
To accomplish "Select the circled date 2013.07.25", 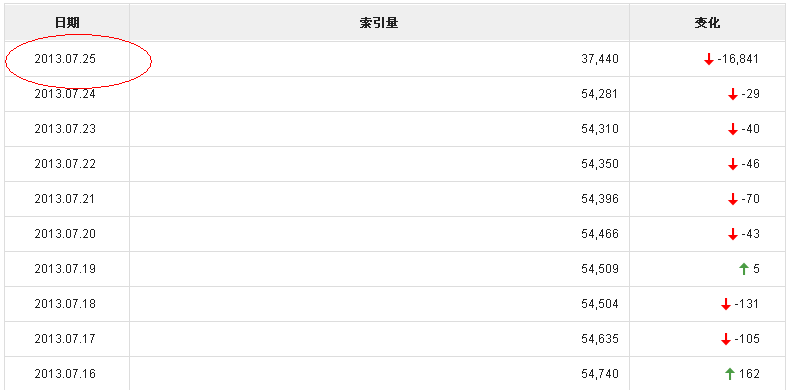I will tap(65, 59).
